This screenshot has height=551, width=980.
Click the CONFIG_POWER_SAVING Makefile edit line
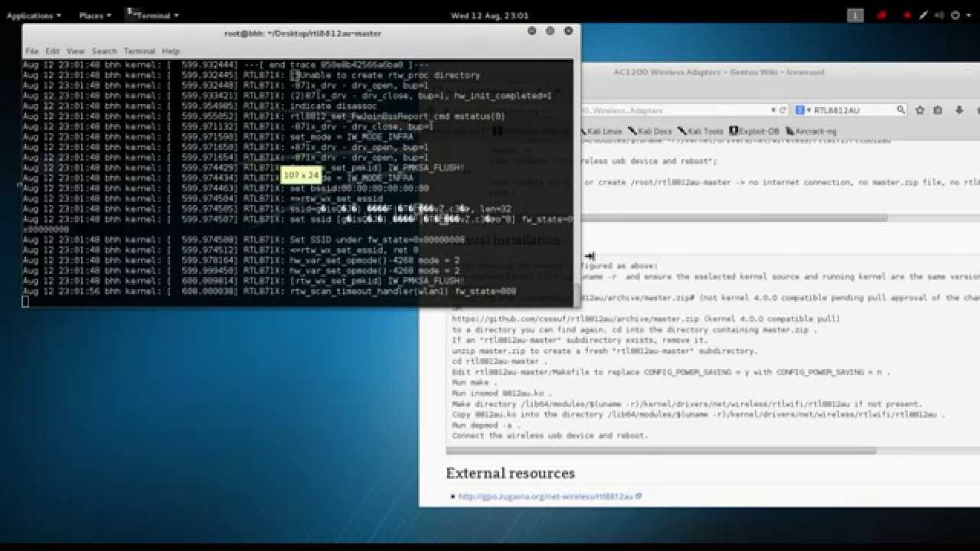pos(671,372)
